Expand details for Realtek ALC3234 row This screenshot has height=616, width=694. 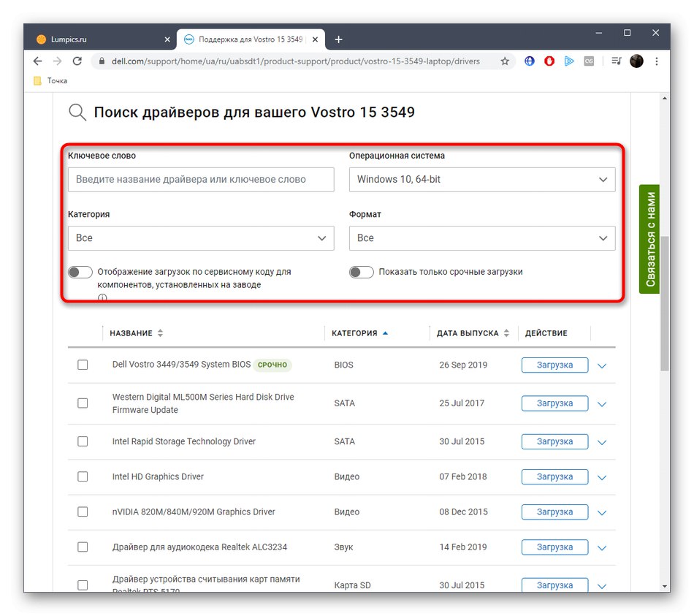(602, 548)
